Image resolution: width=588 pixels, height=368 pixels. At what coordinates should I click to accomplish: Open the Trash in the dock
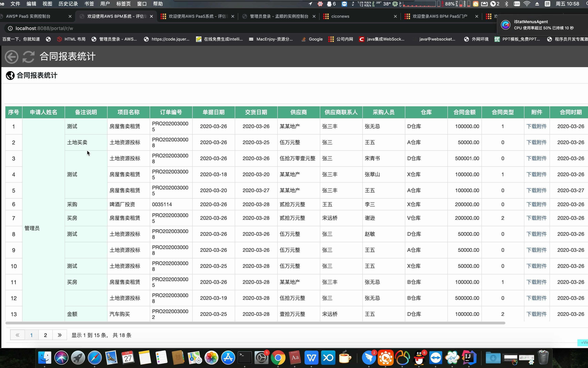pos(543,358)
